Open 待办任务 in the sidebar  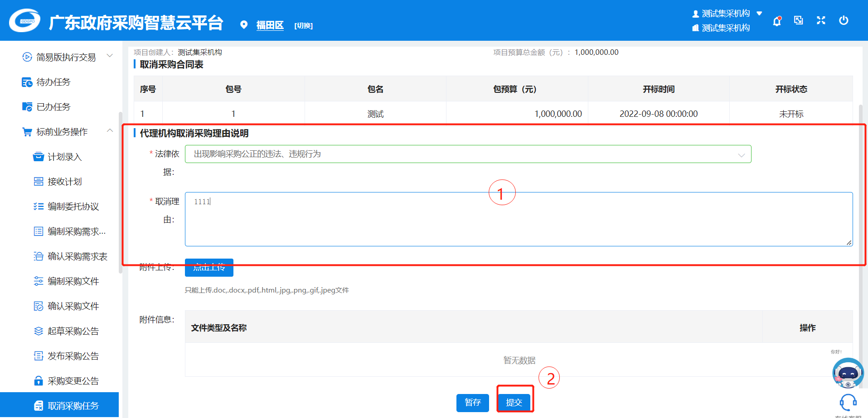tap(53, 82)
